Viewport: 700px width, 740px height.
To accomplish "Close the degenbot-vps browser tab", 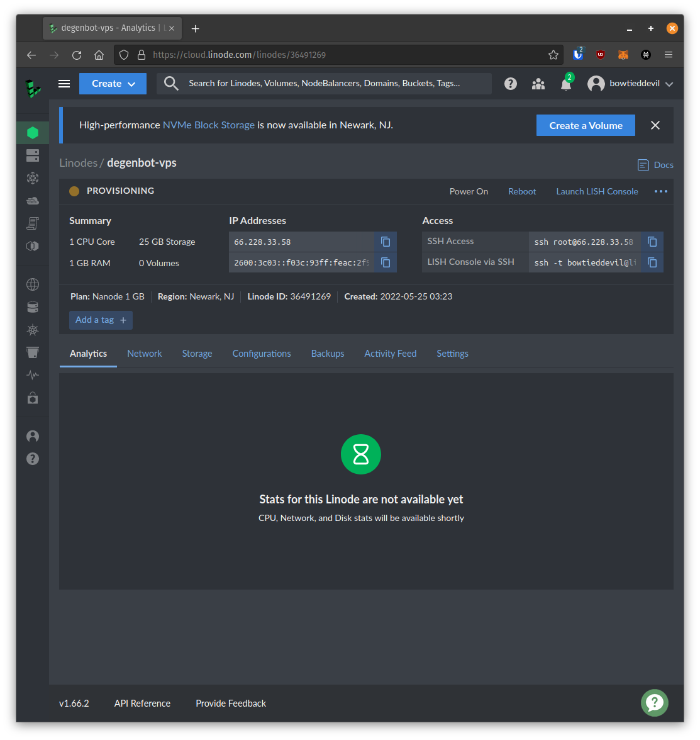I will pyautogui.click(x=172, y=28).
